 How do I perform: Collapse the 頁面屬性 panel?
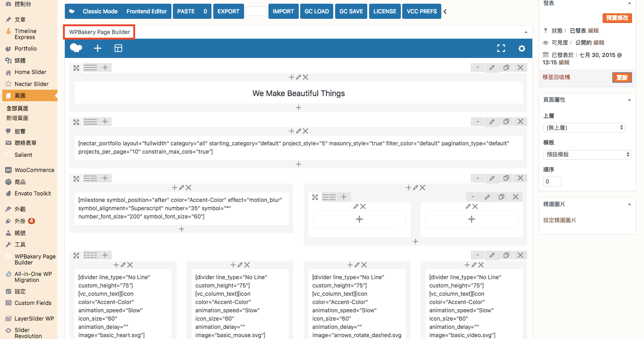coord(629,100)
